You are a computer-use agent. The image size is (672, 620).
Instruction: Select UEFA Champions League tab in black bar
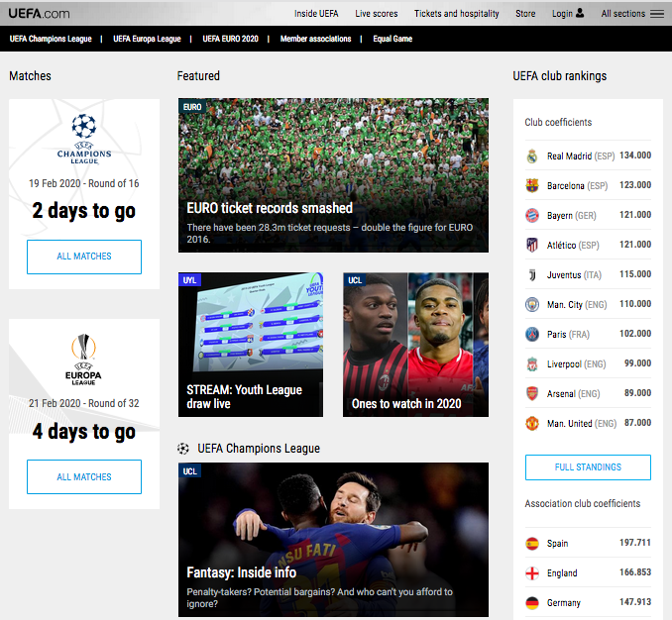tap(51, 39)
